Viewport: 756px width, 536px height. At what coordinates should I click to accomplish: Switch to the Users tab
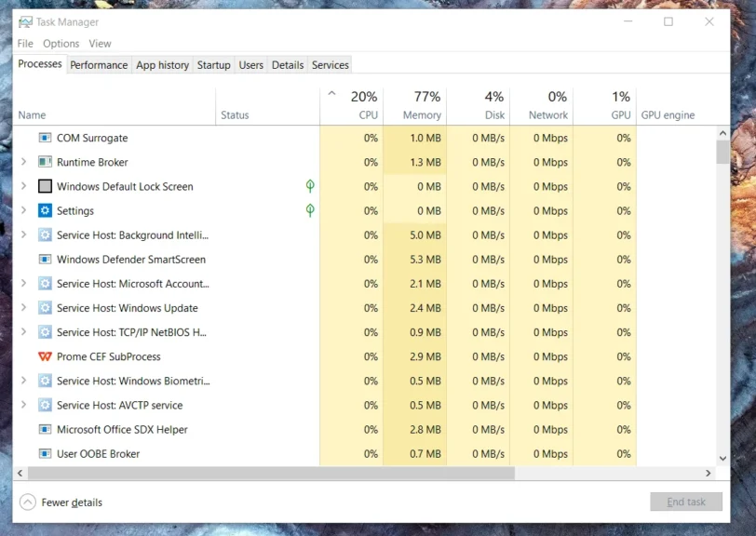click(251, 65)
